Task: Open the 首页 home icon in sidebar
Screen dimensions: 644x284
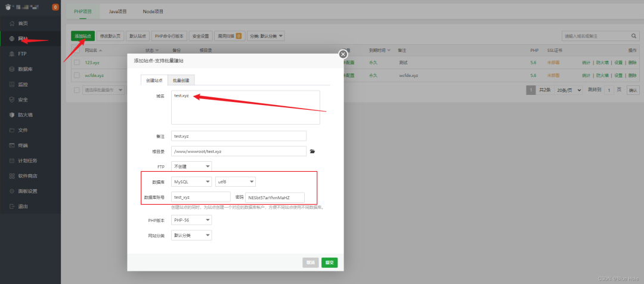Action: [12, 23]
